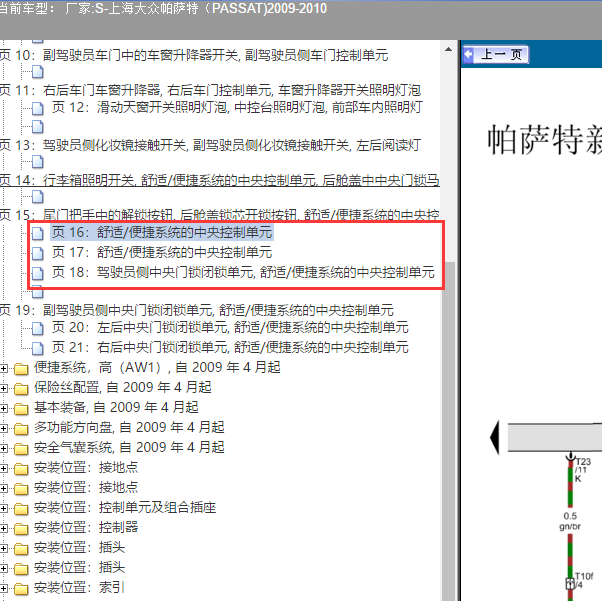Expand the 安全气囊系统 folder node
The height and width of the screenshot is (601, 602).
3,449
